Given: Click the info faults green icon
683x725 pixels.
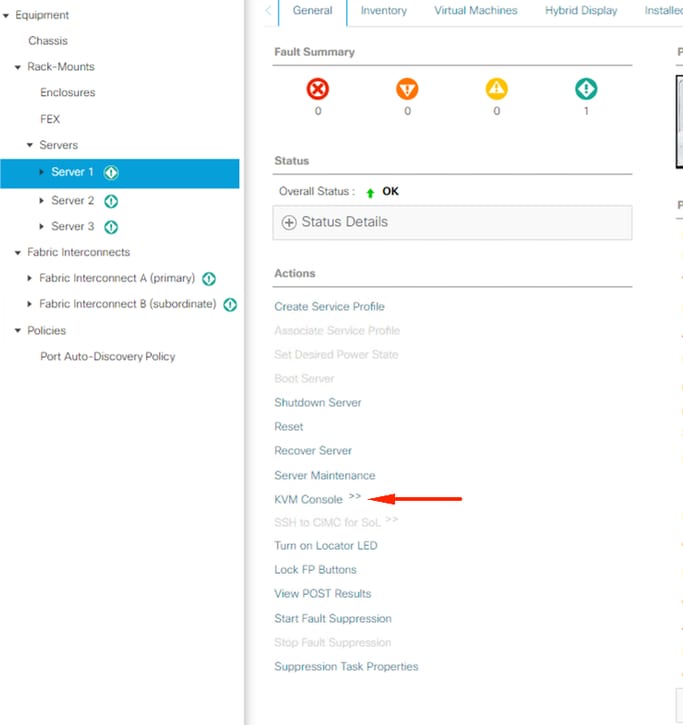Looking at the screenshot, I should 586,89.
